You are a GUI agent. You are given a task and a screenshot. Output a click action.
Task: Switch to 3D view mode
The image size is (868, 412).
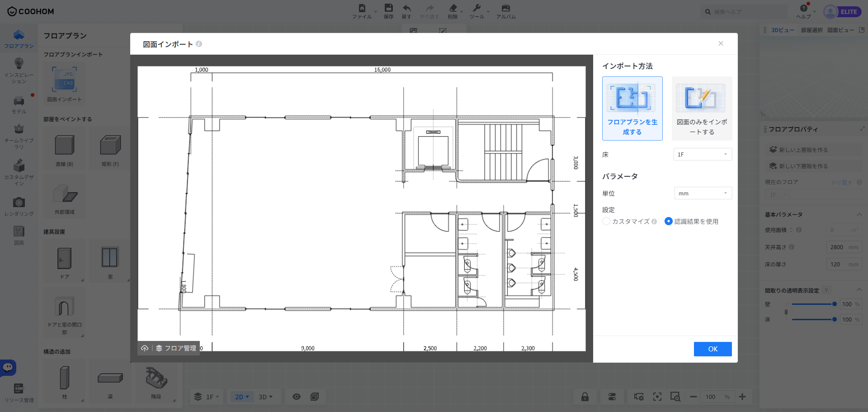pyautogui.click(x=265, y=397)
